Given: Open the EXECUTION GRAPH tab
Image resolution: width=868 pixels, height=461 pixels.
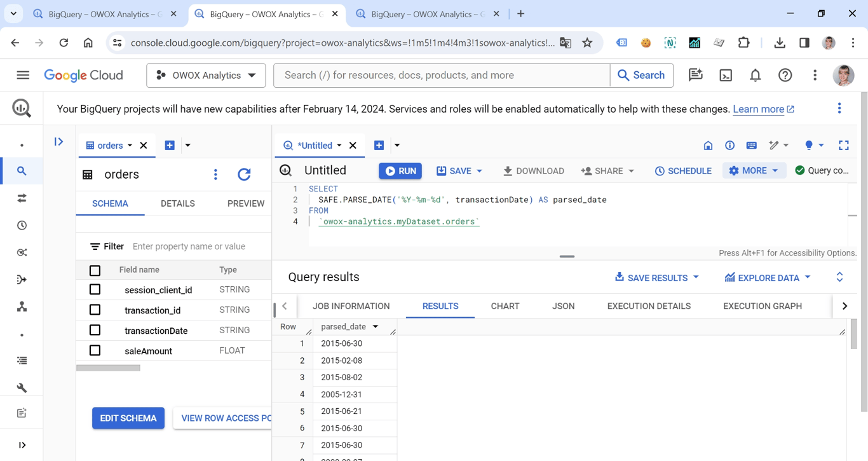Looking at the screenshot, I should point(763,306).
